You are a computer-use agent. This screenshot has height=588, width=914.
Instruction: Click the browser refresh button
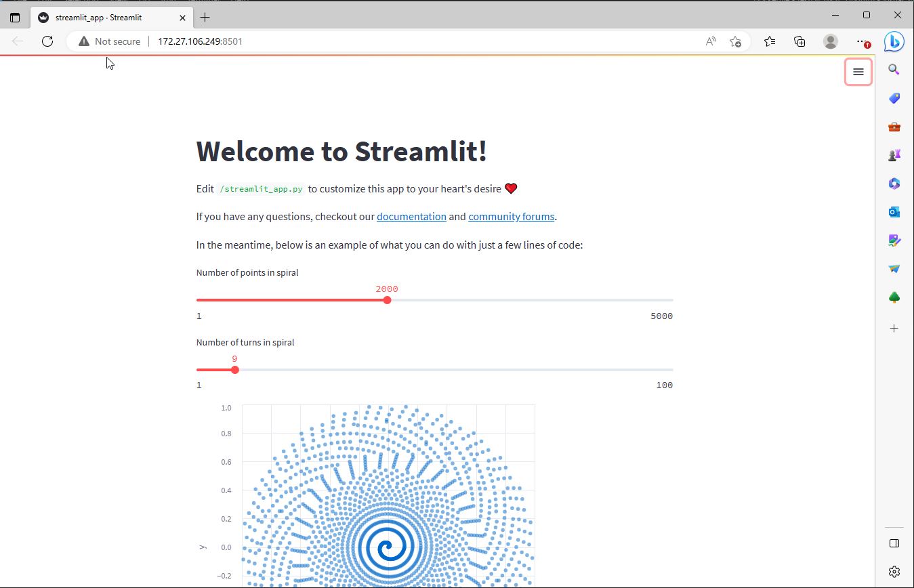point(47,41)
